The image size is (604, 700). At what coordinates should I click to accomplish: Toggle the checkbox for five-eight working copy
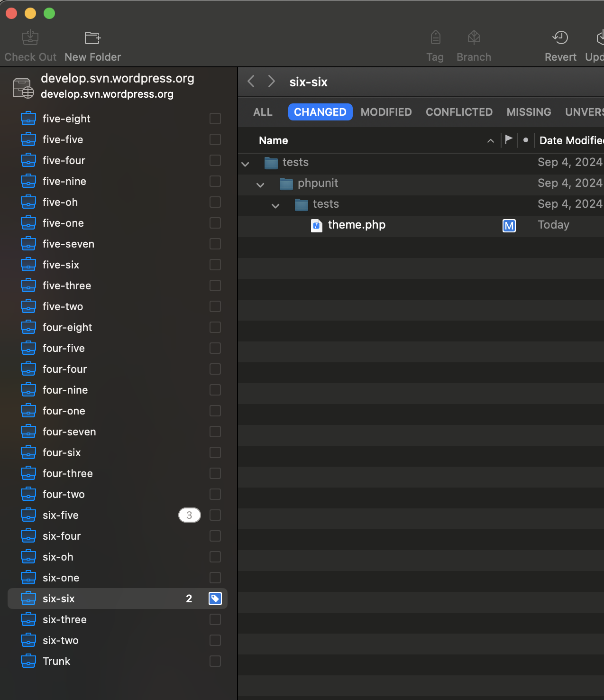215,119
